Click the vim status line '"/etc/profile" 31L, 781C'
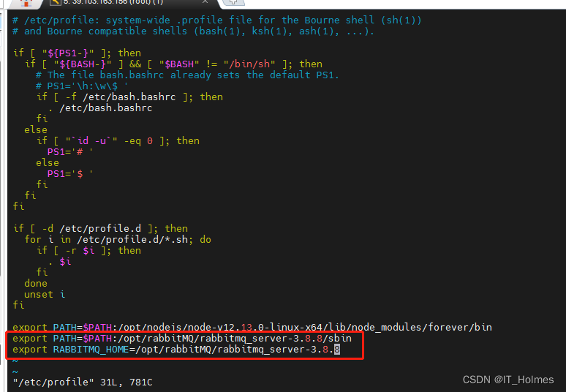The width and height of the screenshot is (566, 392). 83,382
